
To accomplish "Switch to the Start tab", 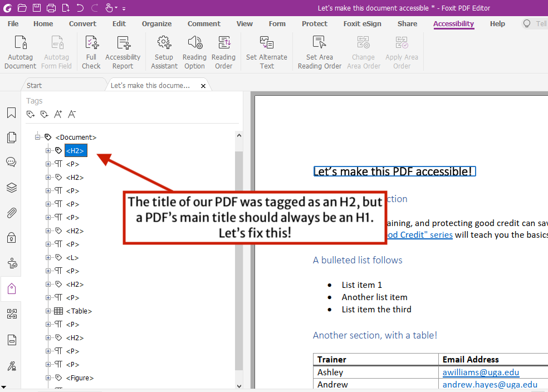I will click(34, 85).
